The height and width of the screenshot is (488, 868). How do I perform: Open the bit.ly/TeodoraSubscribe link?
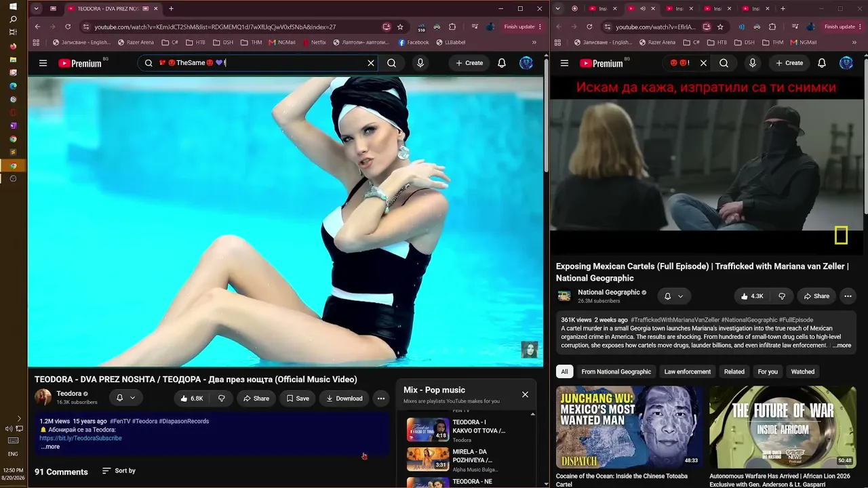tap(81, 438)
